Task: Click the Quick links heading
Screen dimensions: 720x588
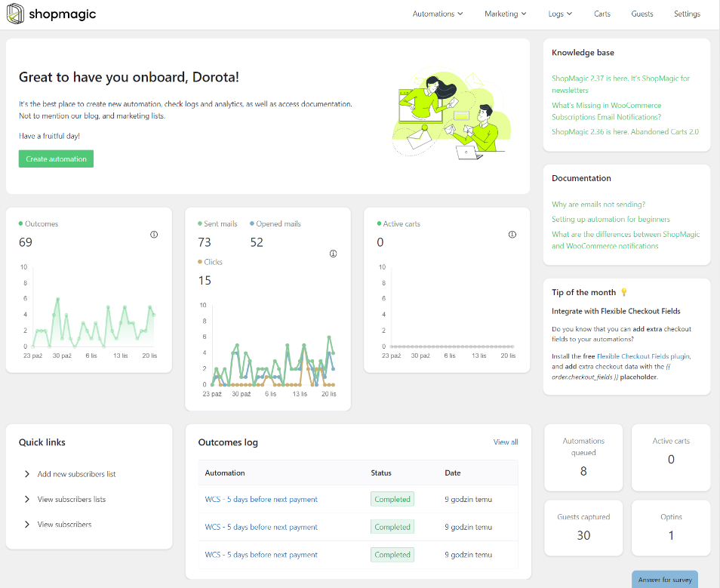Action: click(x=42, y=442)
